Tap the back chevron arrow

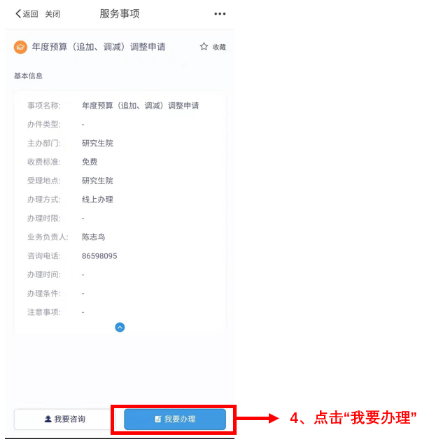[x=18, y=14]
